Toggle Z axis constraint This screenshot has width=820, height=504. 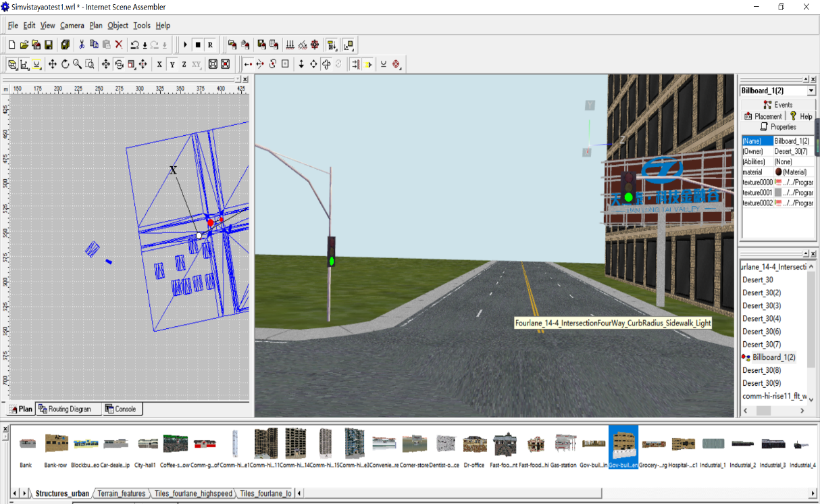[x=184, y=64]
